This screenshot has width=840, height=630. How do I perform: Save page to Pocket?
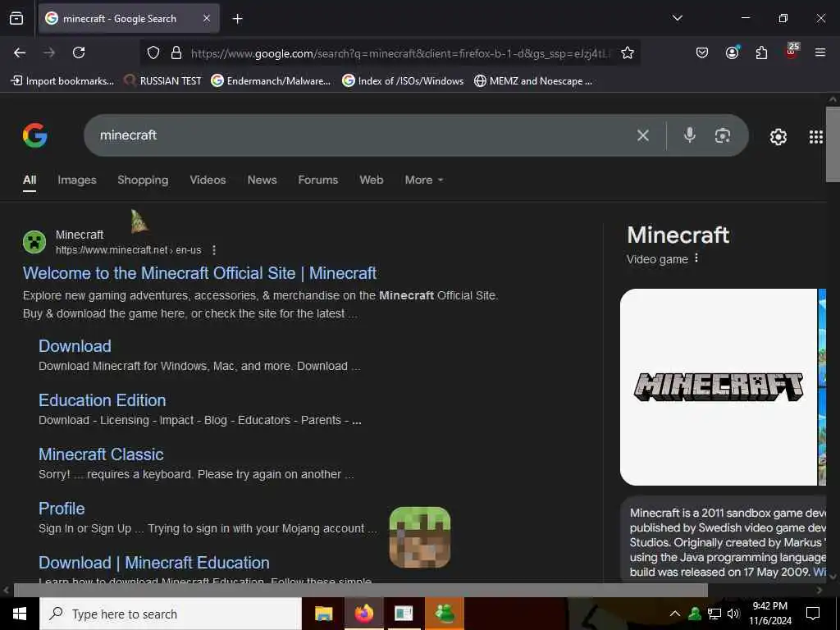(702, 52)
